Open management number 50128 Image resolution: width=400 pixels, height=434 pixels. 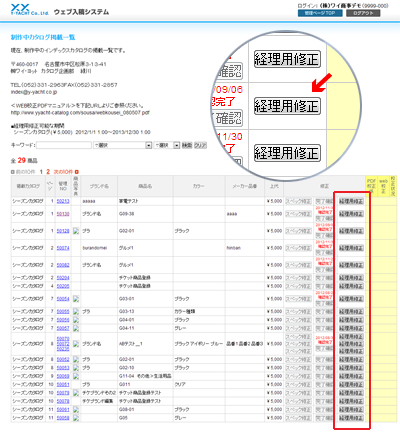(63, 231)
